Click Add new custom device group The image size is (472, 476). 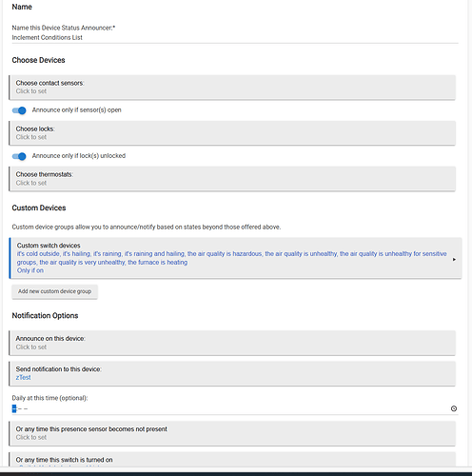(54, 291)
